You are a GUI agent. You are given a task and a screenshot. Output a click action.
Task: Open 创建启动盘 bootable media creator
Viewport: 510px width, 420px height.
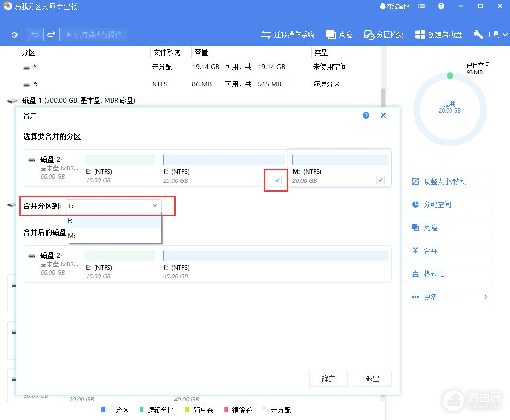click(439, 35)
